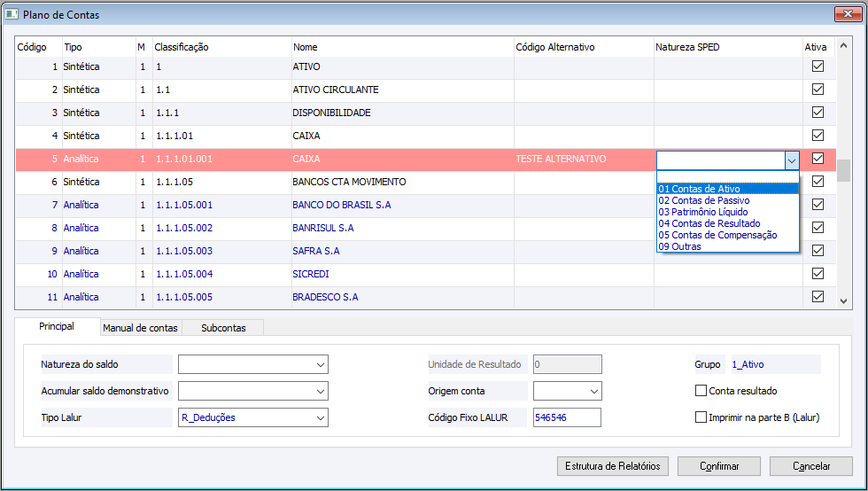Switch to Manual de contas tab

[141, 328]
